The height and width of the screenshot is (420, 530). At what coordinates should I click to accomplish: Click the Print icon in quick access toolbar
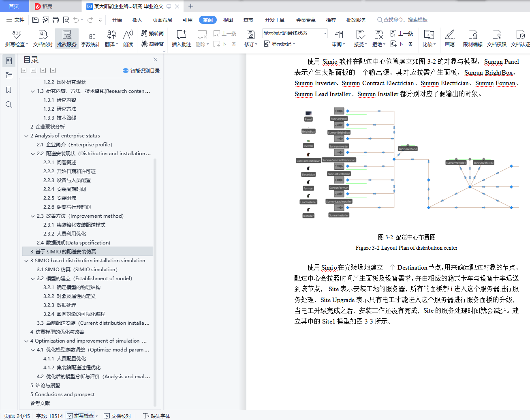56,20
